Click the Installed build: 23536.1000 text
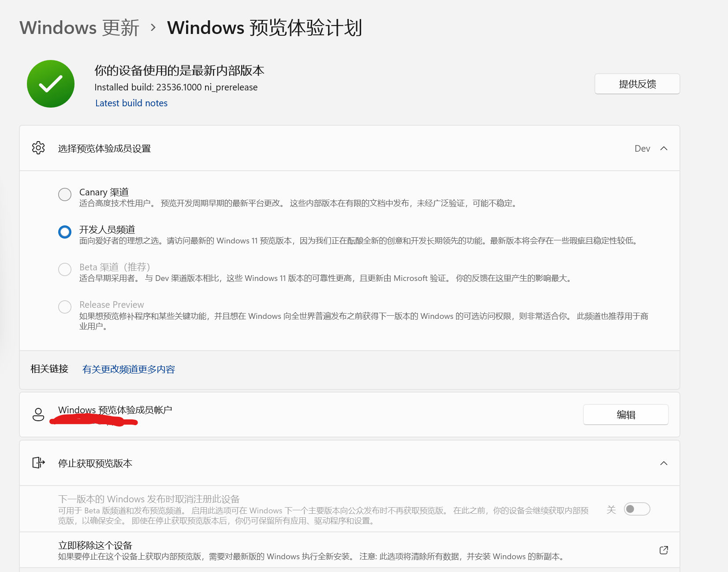Screen dimensions: 728x572 pyautogui.click(x=176, y=87)
